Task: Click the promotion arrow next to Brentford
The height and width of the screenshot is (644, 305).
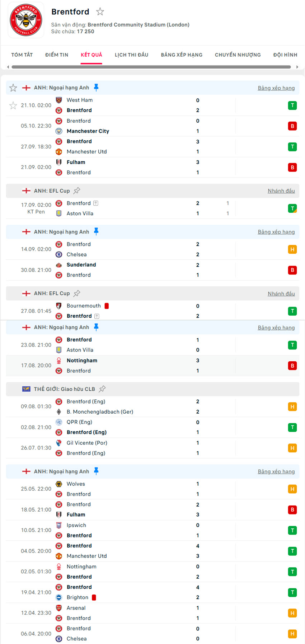Action: [x=95, y=203]
